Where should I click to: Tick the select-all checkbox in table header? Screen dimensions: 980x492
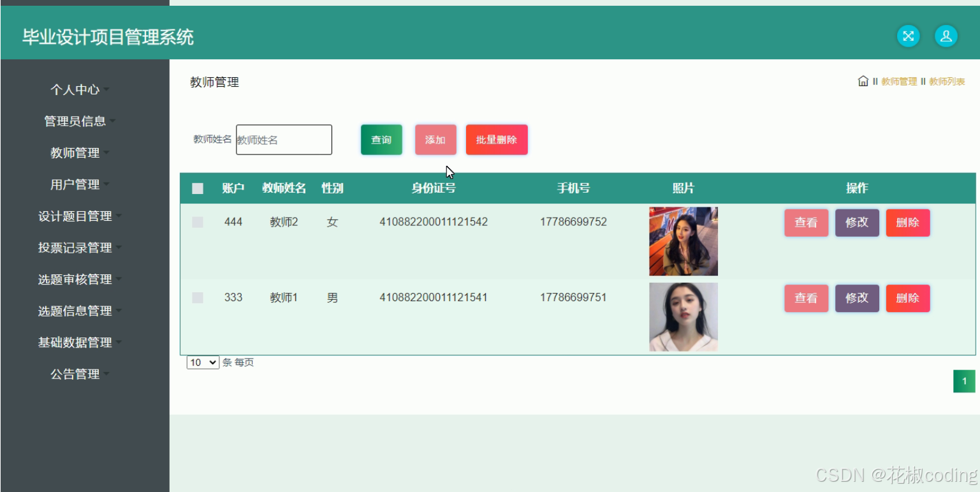point(198,188)
